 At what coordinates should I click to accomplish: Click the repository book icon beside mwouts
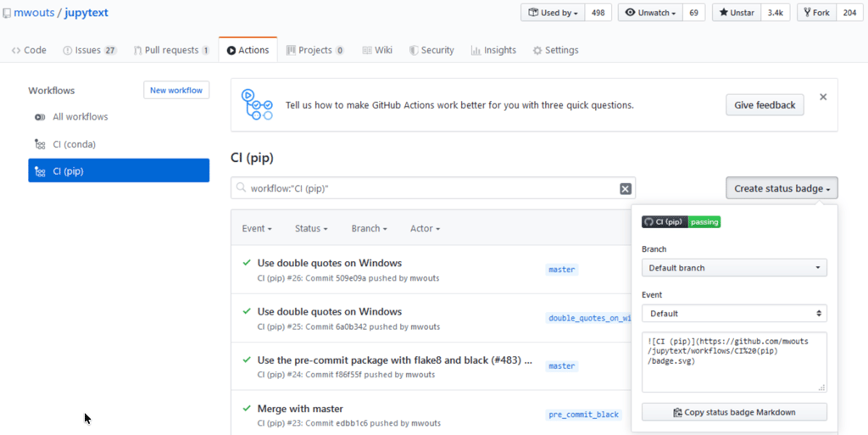click(x=7, y=14)
